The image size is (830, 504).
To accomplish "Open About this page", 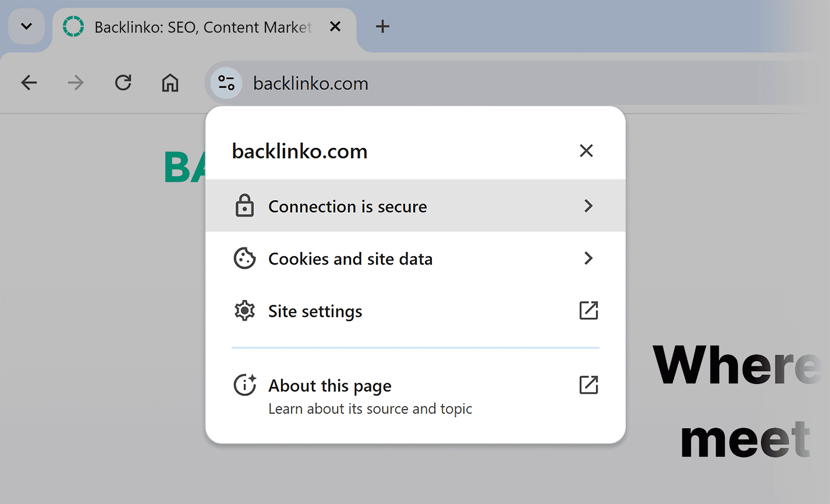I will pos(415,395).
